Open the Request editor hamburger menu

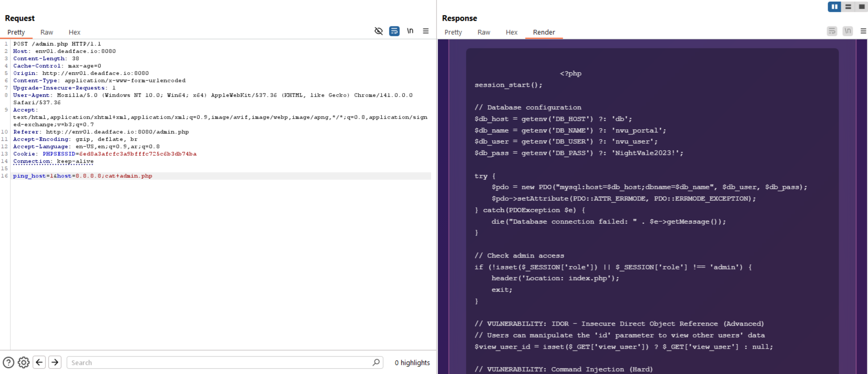[426, 31]
